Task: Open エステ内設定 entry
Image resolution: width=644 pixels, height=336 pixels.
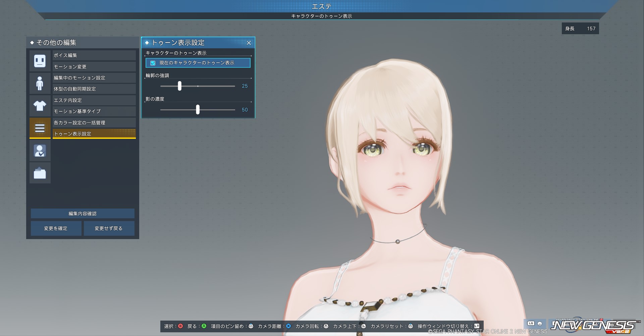Action: (94, 100)
